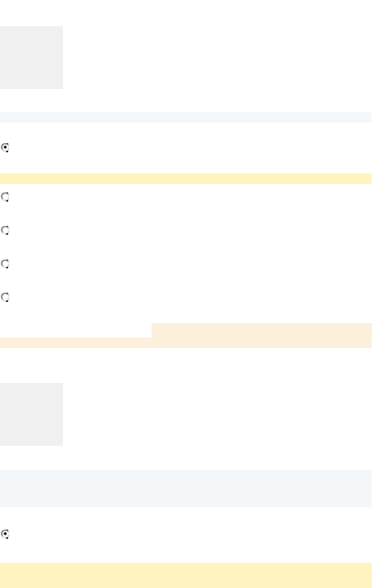Click the thin light-blue bar below the top thumbnail

(x=186, y=117)
